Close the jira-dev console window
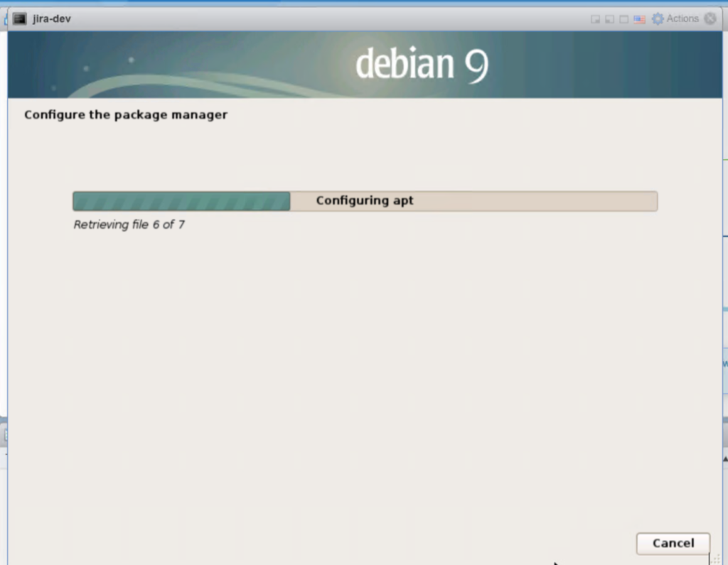This screenshot has height=565, width=728. point(710,18)
